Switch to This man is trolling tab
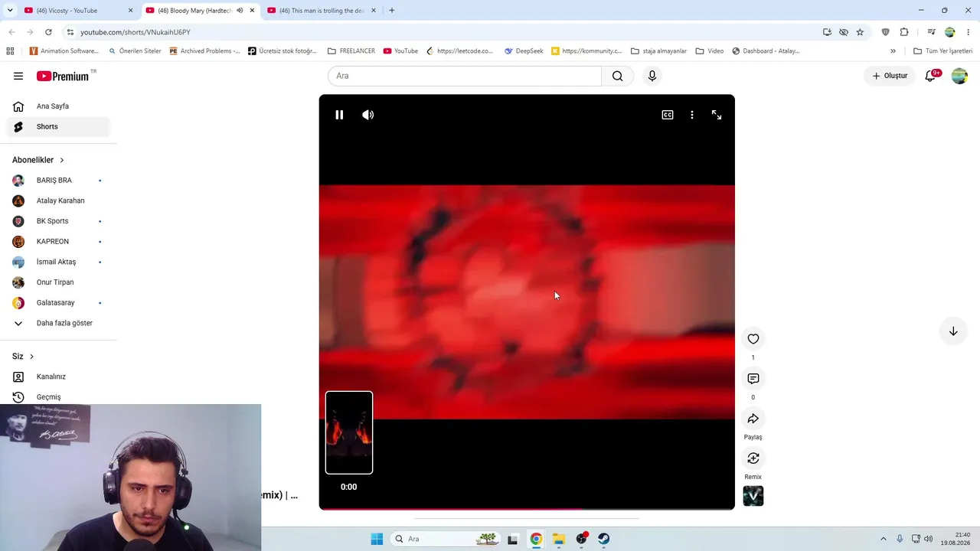980x551 pixels. (x=322, y=11)
